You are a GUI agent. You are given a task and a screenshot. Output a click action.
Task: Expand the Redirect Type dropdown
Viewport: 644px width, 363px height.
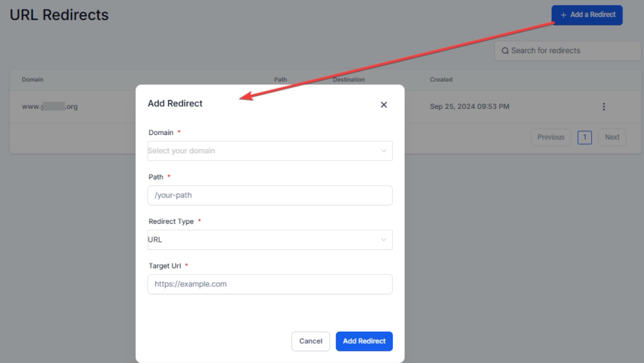(x=270, y=240)
